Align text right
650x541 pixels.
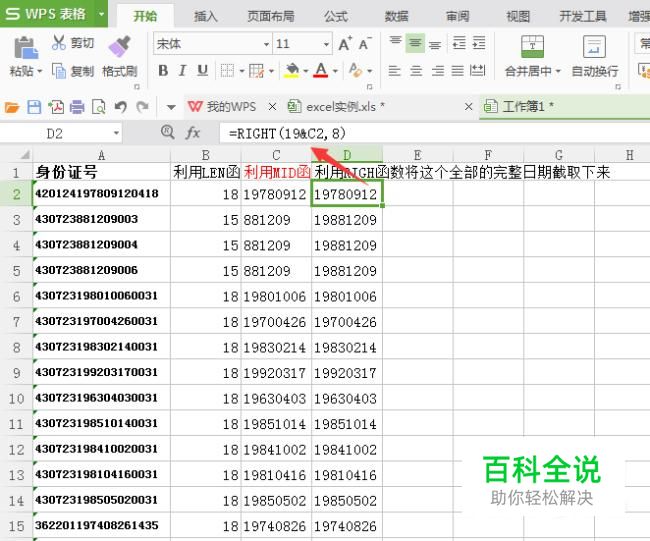click(x=438, y=71)
